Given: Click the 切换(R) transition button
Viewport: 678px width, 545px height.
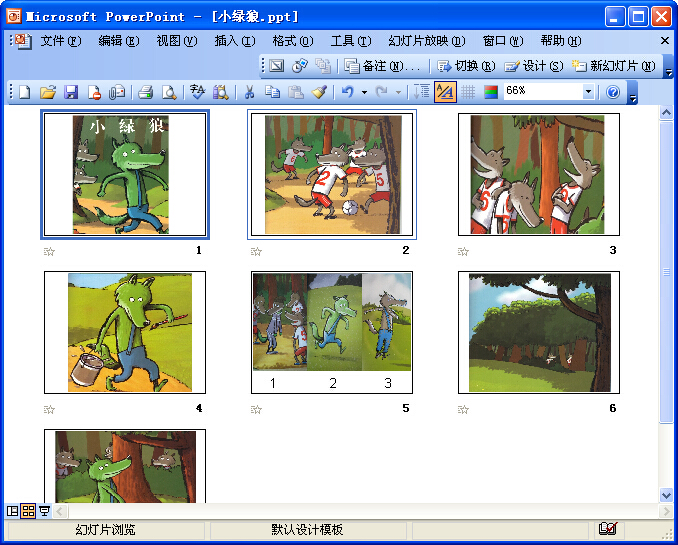Looking at the screenshot, I should [x=466, y=66].
